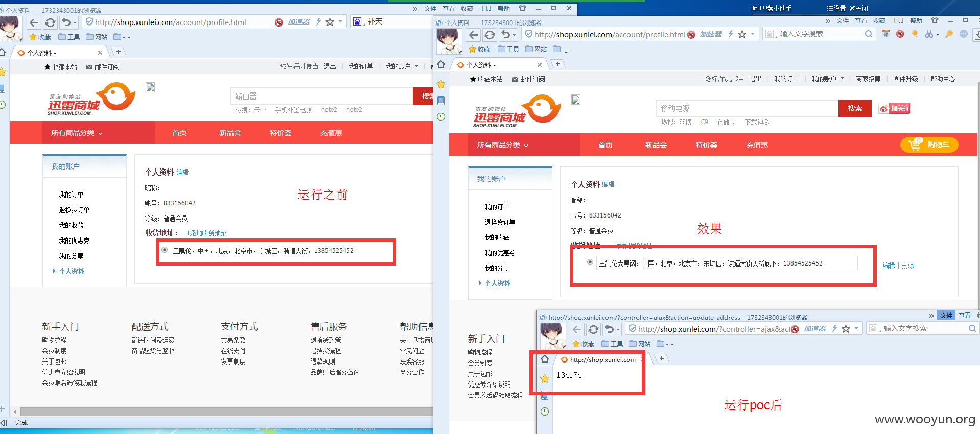Open 购物车 cart button in right window
980x434 pixels.
[929, 145]
